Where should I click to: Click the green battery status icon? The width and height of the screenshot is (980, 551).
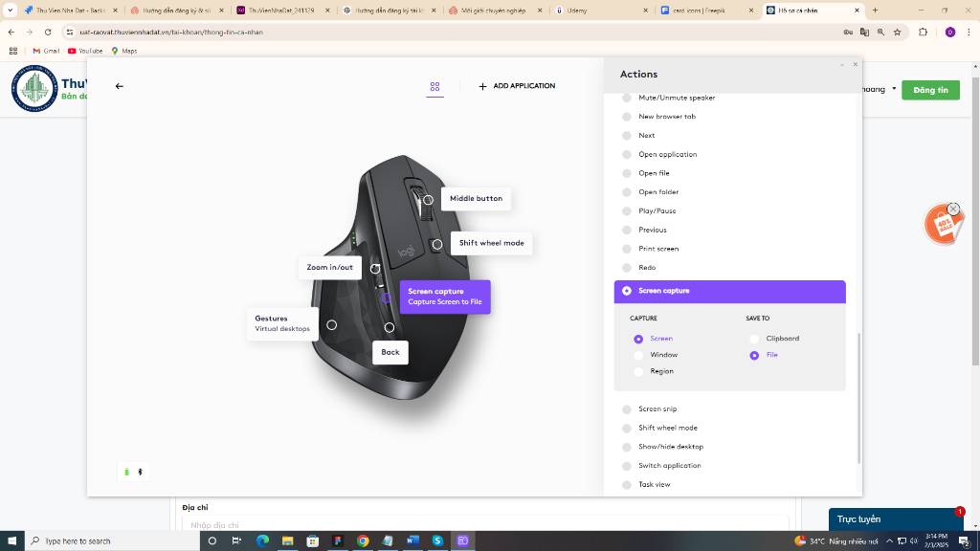pyautogui.click(x=126, y=472)
